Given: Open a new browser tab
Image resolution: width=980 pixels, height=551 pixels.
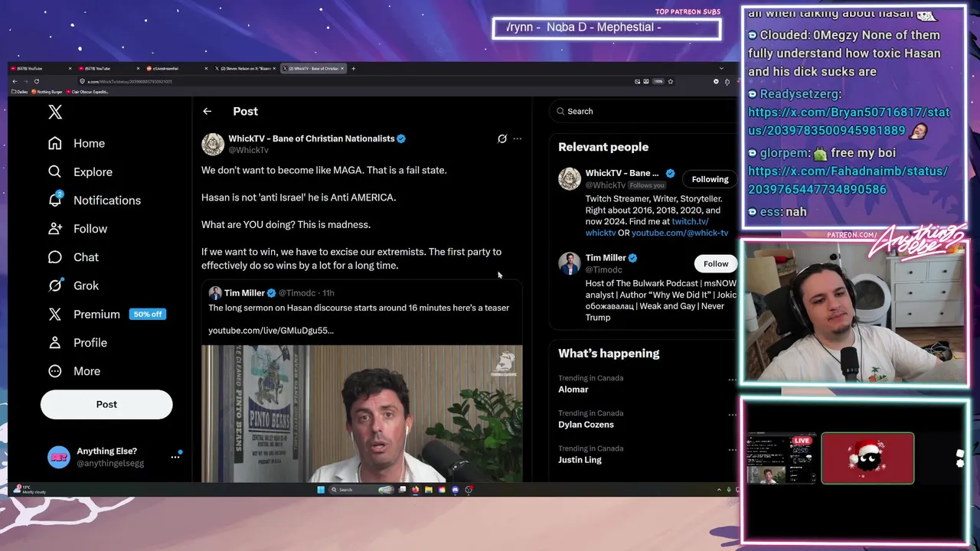Looking at the screenshot, I should tap(353, 69).
